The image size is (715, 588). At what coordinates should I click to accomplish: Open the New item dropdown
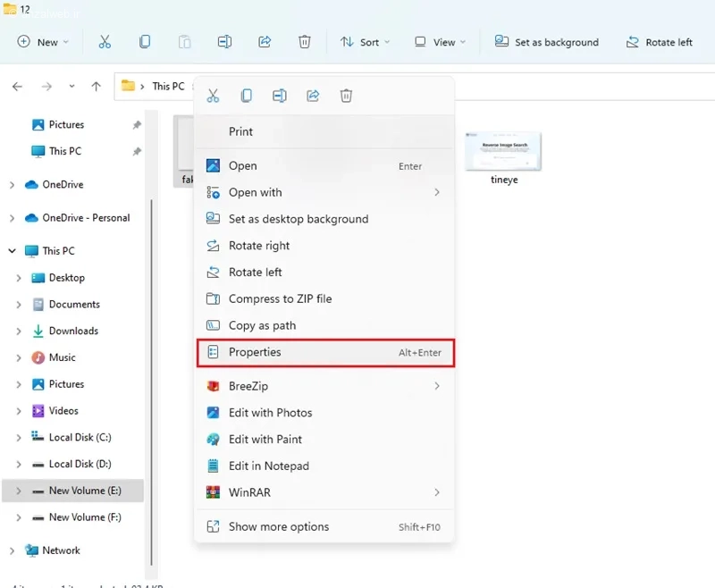[x=43, y=42]
